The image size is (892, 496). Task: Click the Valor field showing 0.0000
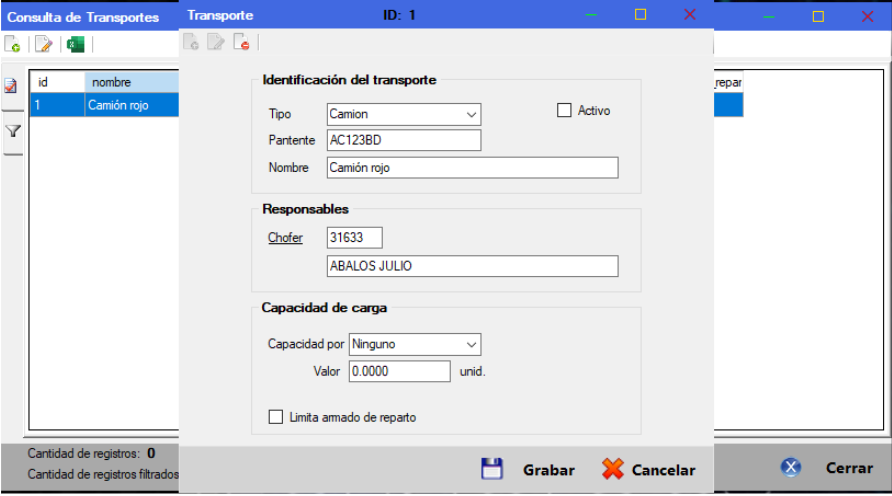(399, 371)
